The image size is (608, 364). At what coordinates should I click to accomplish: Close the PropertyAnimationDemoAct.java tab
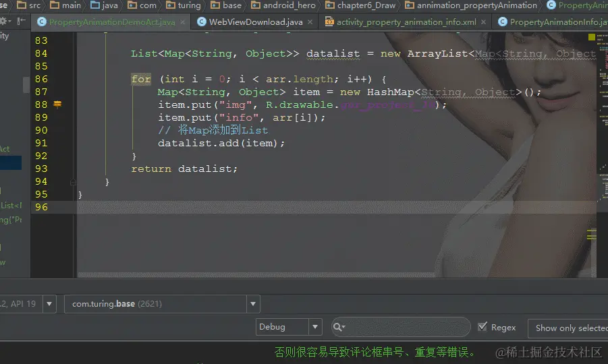point(183,22)
